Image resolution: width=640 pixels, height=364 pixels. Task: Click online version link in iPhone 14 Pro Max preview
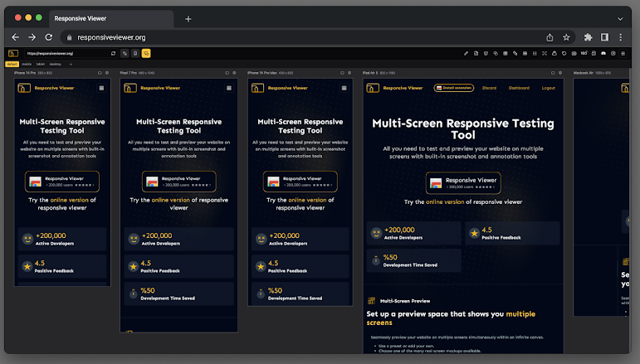pyautogui.click(x=307, y=200)
